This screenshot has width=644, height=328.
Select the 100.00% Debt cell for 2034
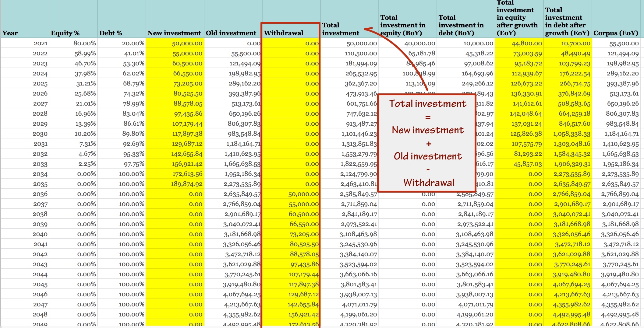click(131, 174)
